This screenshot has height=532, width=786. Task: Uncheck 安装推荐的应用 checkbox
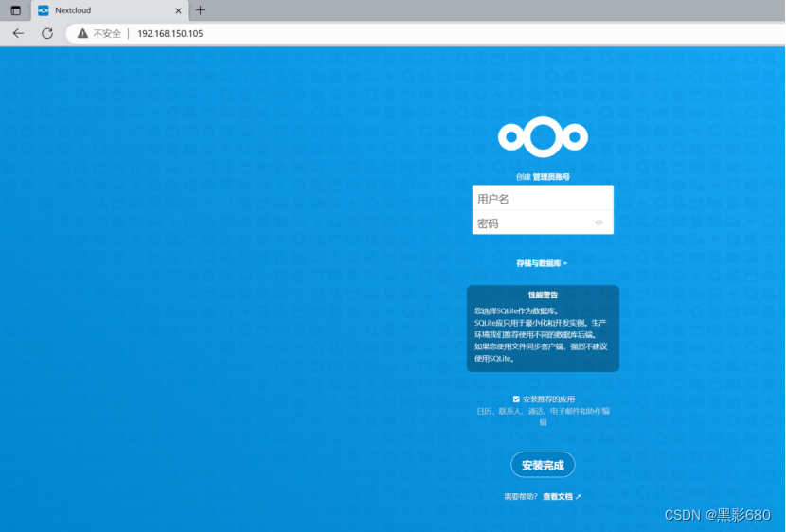(x=516, y=399)
